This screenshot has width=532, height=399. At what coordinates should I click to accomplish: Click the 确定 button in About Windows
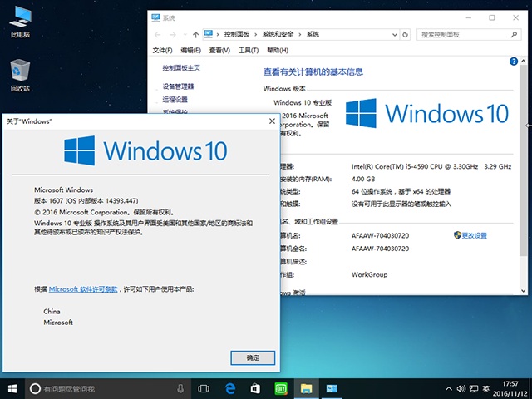[x=253, y=357]
